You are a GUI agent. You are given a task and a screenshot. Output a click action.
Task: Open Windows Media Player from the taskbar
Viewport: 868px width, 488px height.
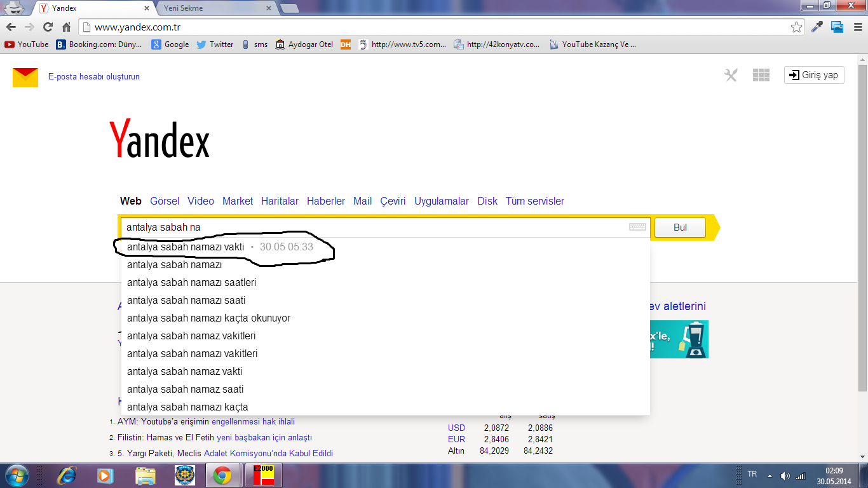[x=105, y=475]
